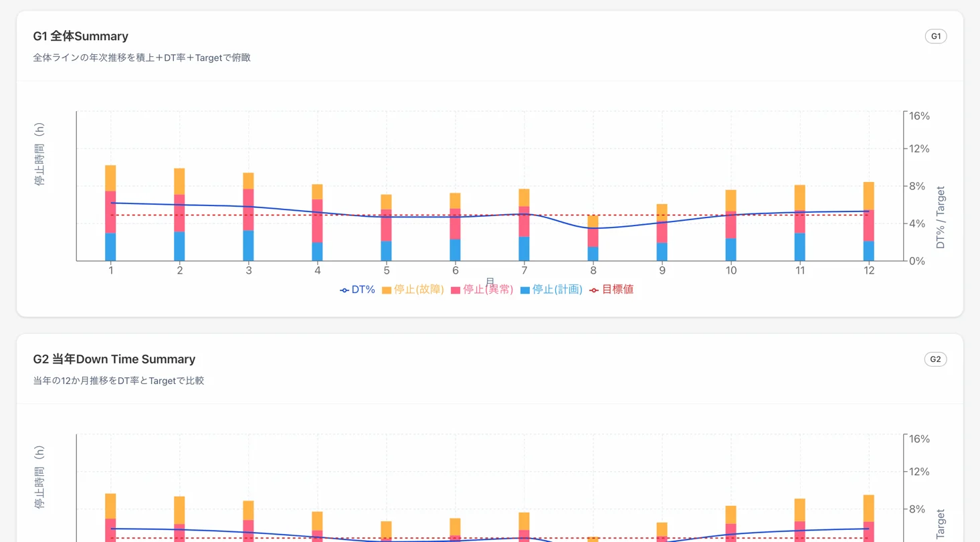
Task: Click the DT% / Target axis title in G1
Action: (941, 217)
